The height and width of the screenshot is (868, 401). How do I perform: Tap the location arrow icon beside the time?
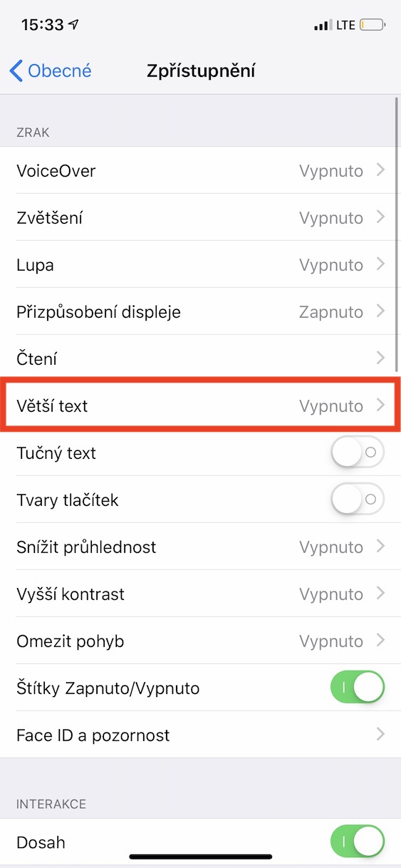click(74, 25)
